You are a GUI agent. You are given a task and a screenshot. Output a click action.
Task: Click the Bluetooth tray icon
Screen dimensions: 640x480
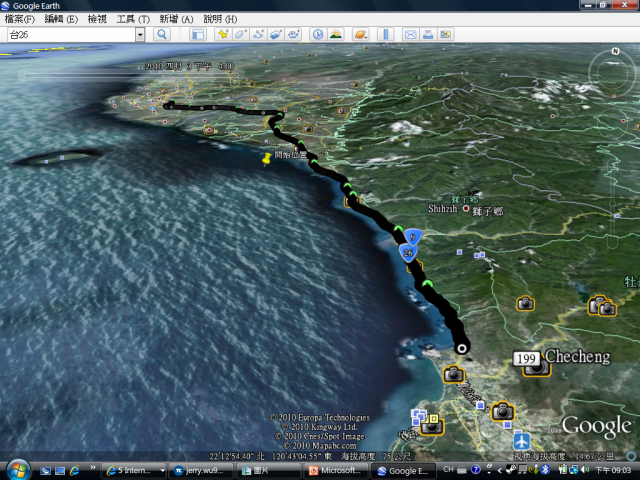point(544,470)
